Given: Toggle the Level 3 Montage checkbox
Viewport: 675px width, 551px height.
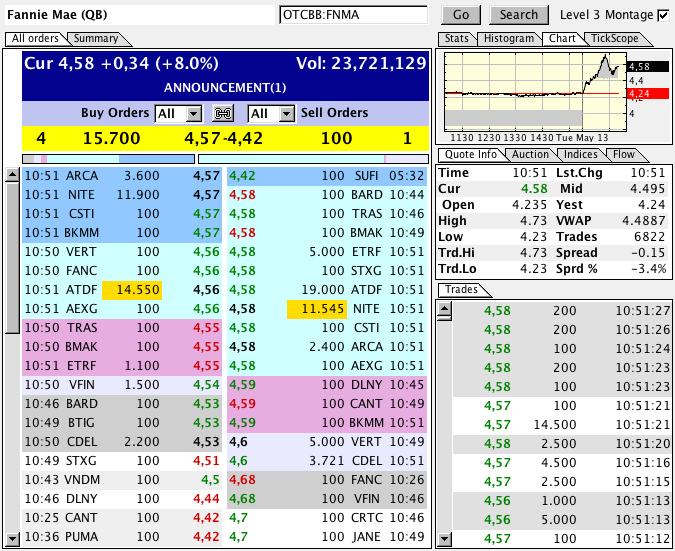Looking at the screenshot, I should 663,15.
